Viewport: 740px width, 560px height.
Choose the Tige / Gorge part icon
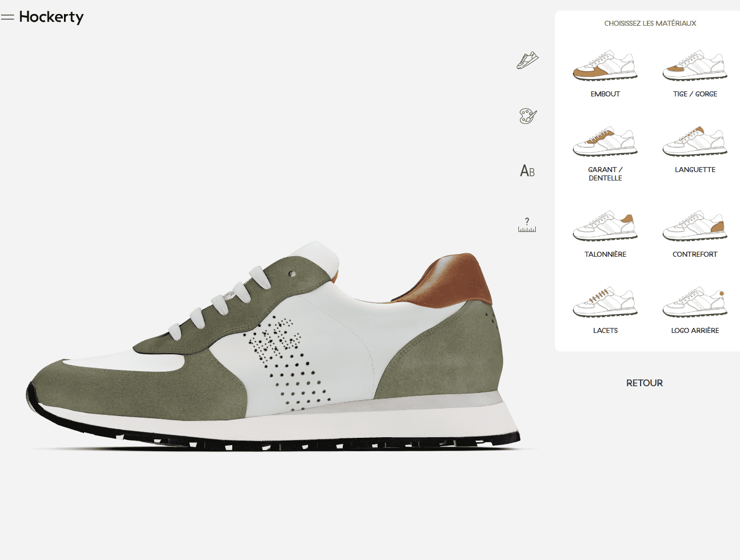click(695, 66)
